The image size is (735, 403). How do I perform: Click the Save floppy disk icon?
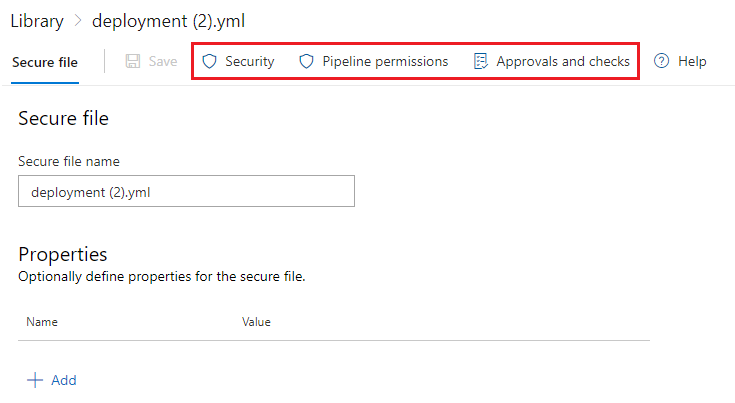coord(133,62)
